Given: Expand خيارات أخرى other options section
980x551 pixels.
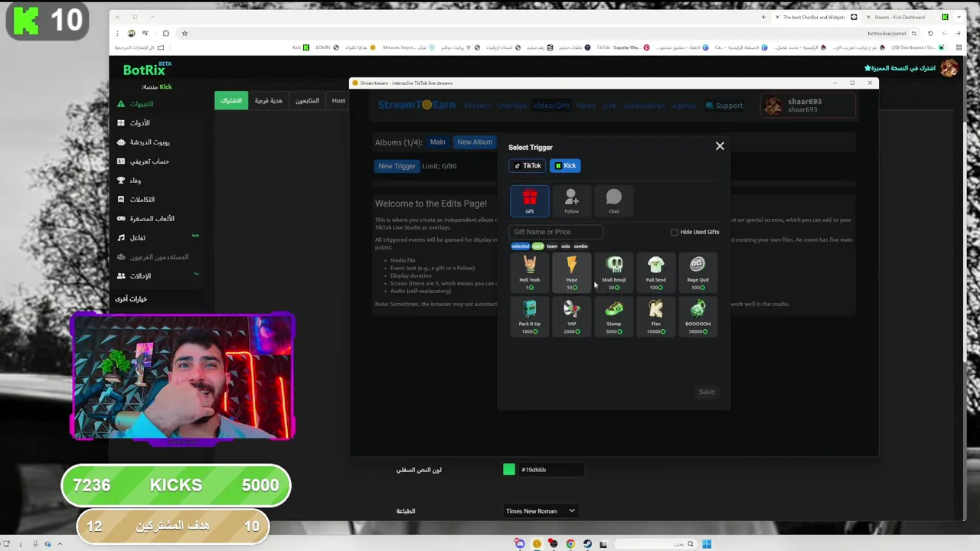Looking at the screenshot, I should coord(131,299).
